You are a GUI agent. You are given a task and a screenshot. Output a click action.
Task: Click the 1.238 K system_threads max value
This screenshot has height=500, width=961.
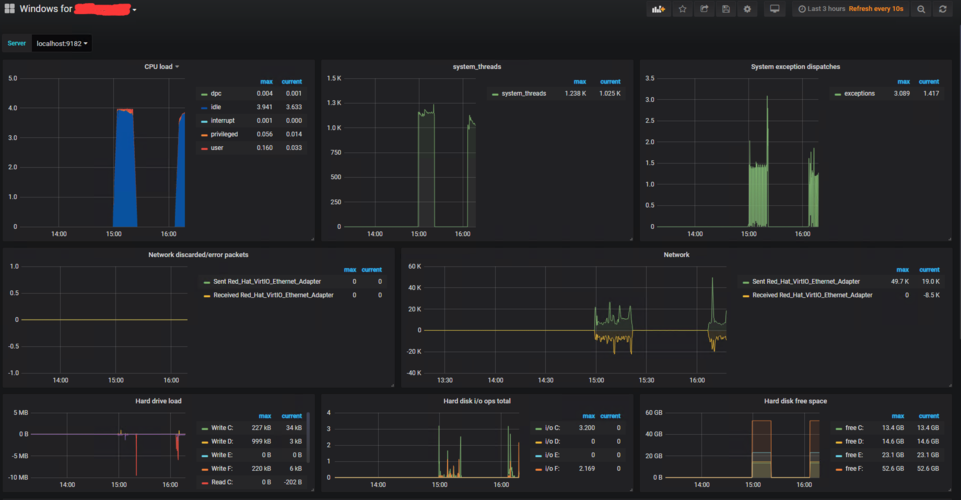click(x=575, y=94)
